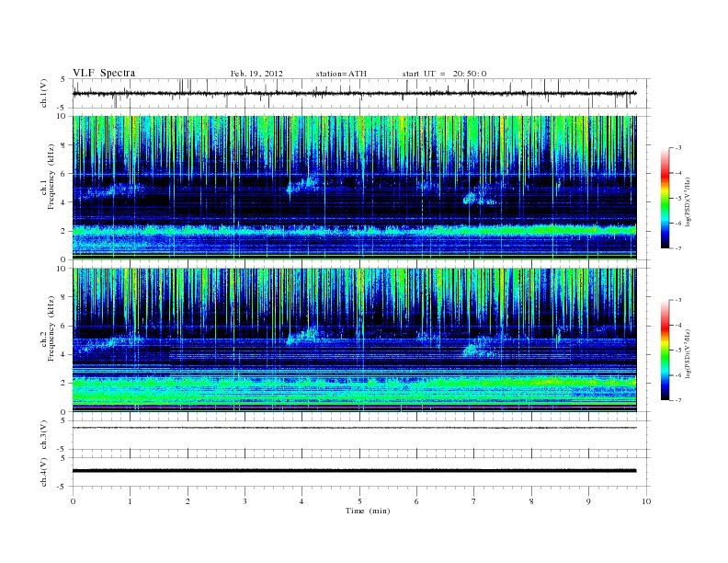This screenshot has width=728, height=563.
Task: Click time axis tick label "0"
Action: pyautogui.click(x=73, y=501)
